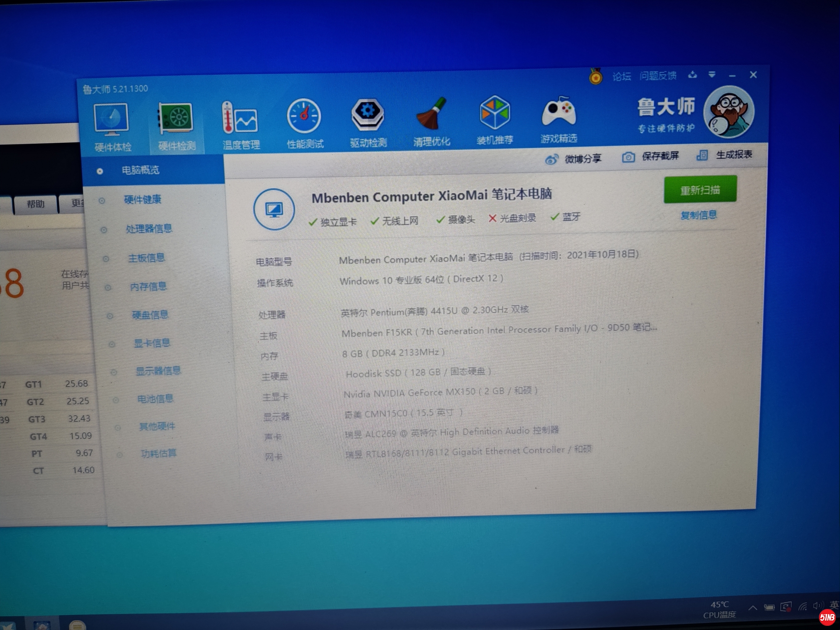Click the 8 GB DDR4 memory value
The width and height of the screenshot is (840, 630).
click(x=394, y=353)
